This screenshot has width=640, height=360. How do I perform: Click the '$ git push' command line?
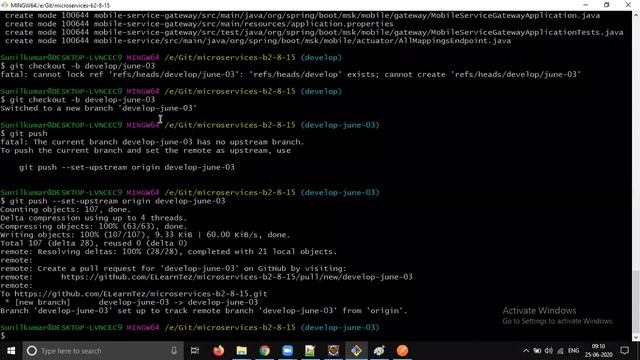[24, 134]
